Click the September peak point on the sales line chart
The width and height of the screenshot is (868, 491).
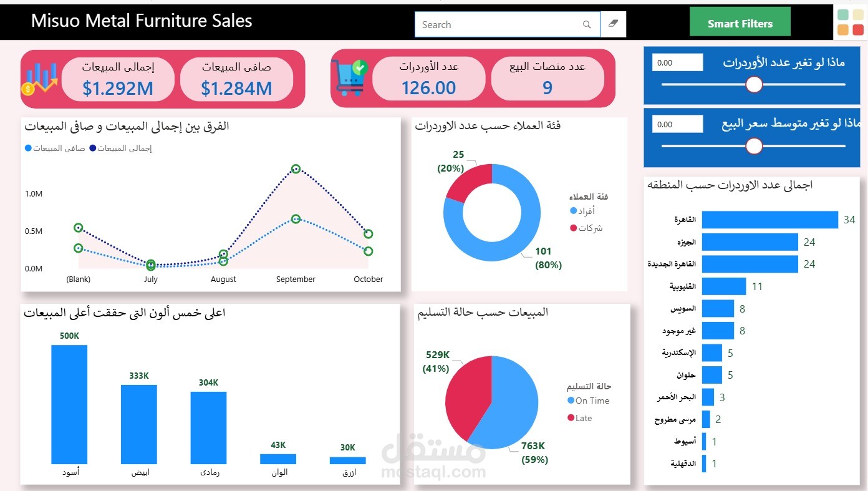click(x=295, y=168)
